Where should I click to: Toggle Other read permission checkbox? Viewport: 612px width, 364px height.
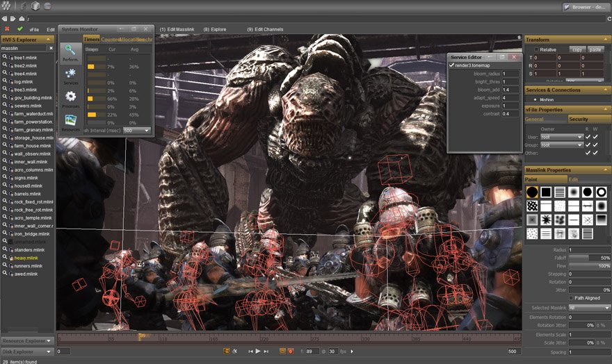(x=588, y=153)
